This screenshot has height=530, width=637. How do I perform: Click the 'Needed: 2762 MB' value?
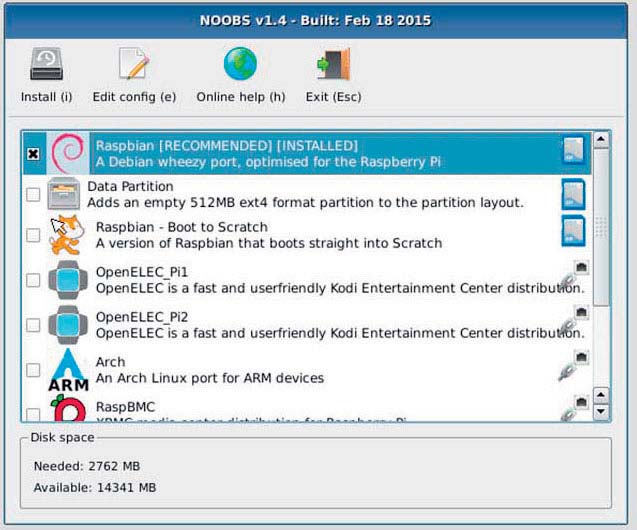87,466
